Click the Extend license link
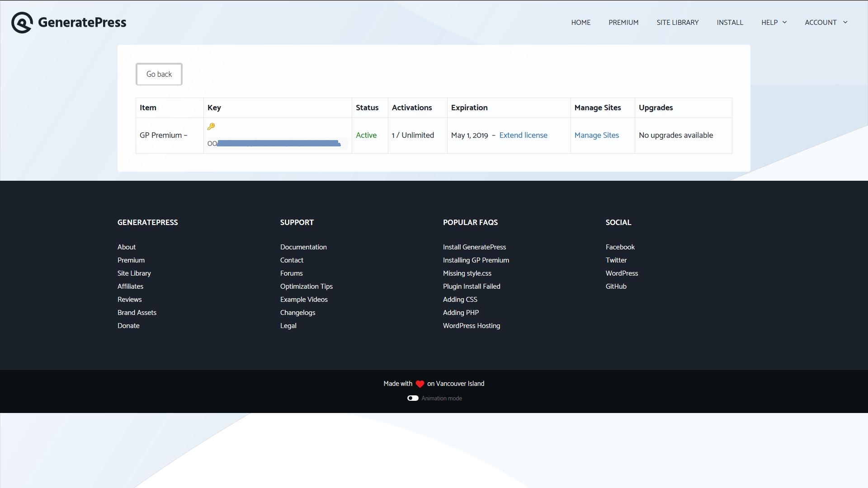Screen dimensions: 868x488 pyautogui.click(x=523, y=135)
